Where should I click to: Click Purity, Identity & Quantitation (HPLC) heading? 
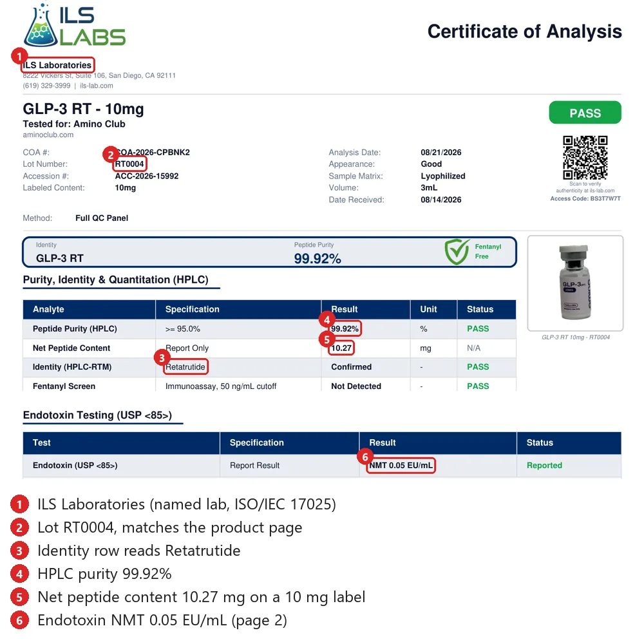click(115, 279)
